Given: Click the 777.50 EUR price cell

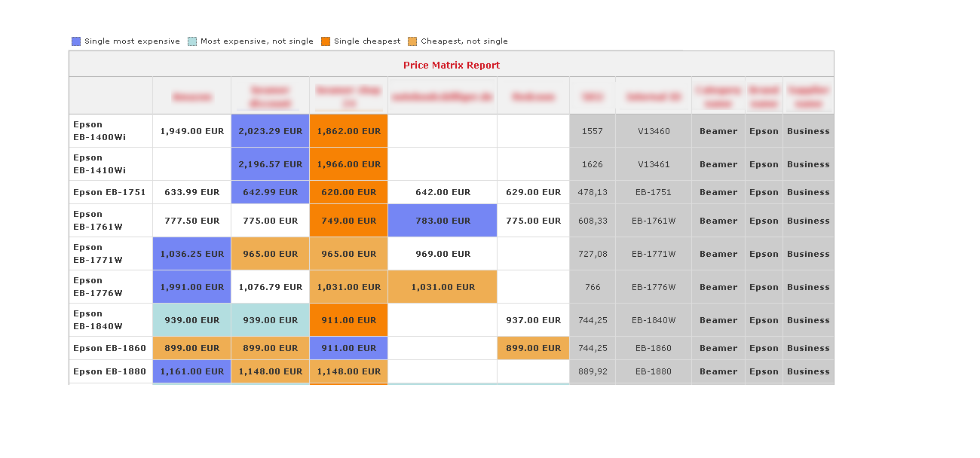Looking at the screenshot, I should tap(192, 221).
